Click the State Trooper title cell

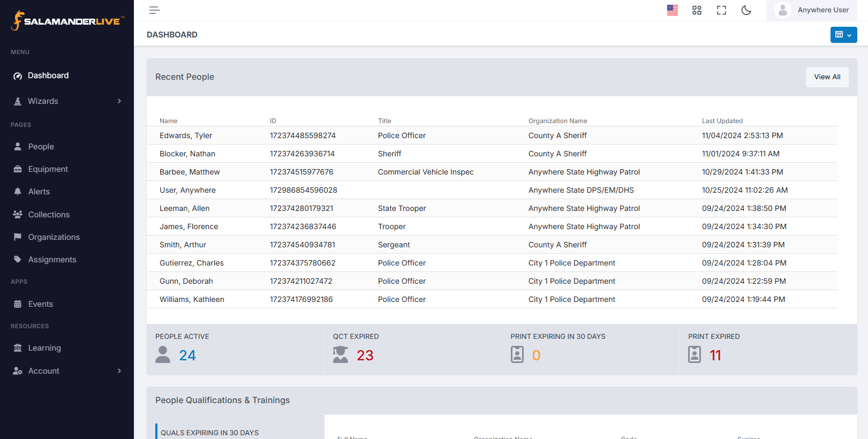402,208
